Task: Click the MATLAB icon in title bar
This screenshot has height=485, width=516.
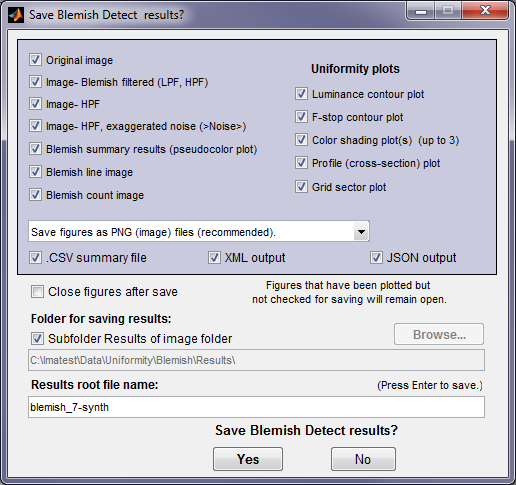Action: point(16,15)
